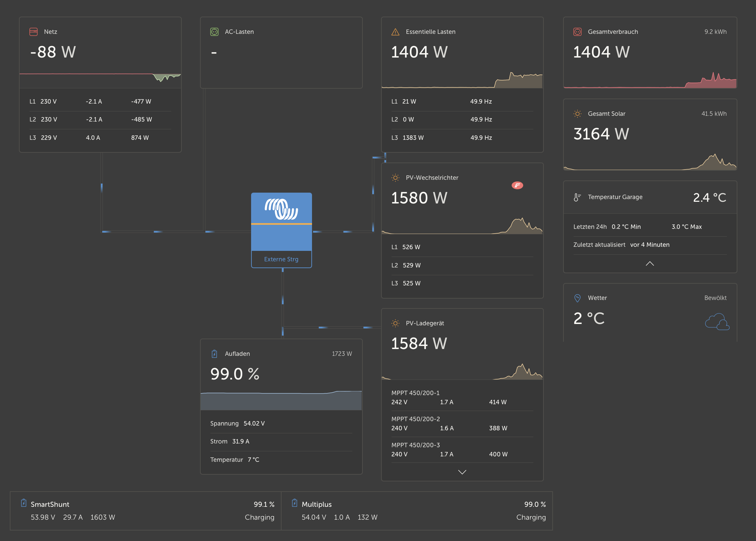
Task: Click the Wetter location pin icon
Action: point(577,298)
